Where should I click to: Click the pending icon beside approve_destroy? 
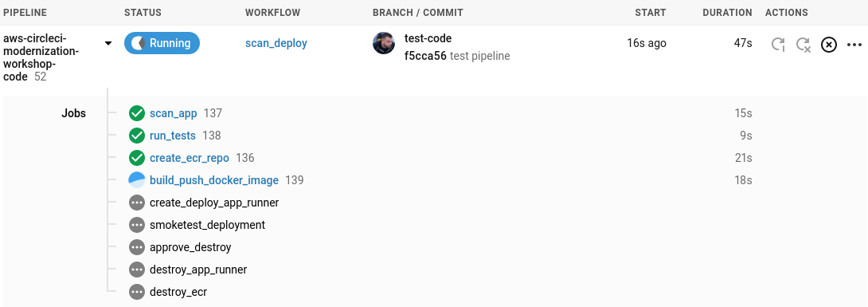[x=137, y=247]
